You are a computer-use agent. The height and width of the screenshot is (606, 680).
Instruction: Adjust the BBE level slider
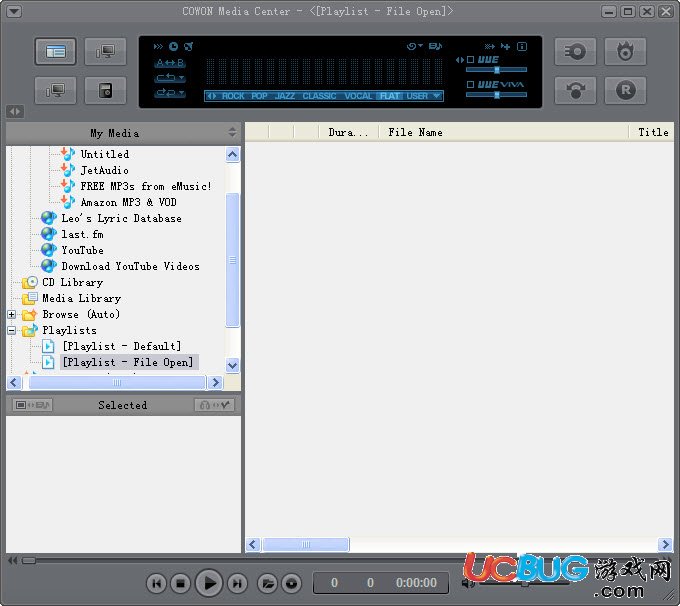click(x=497, y=70)
